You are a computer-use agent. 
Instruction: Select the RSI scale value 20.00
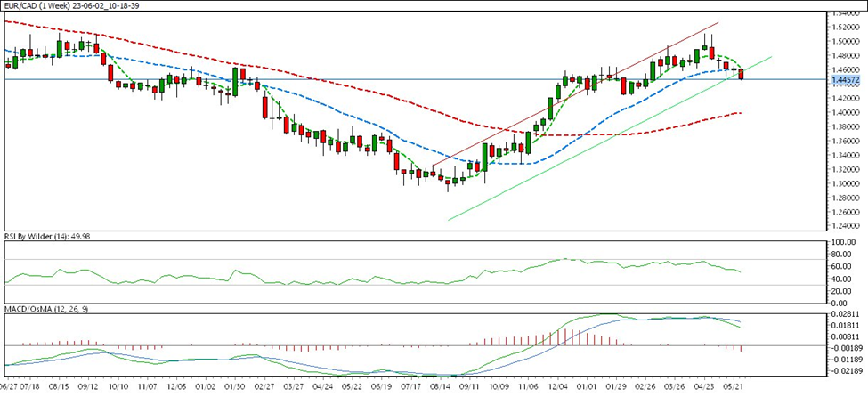pyautogui.click(x=842, y=292)
